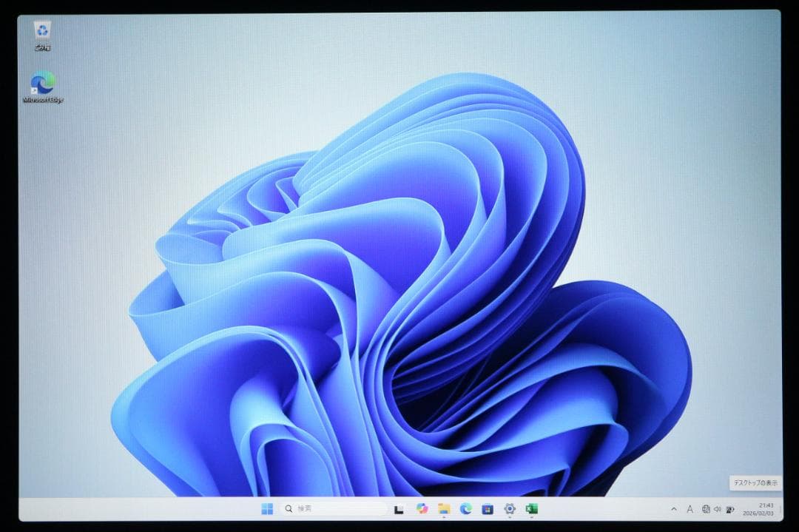The image size is (799, 532).
Task: Expand the hidden icons chevron
Action: pyautogui.click(x=673, y=509)
